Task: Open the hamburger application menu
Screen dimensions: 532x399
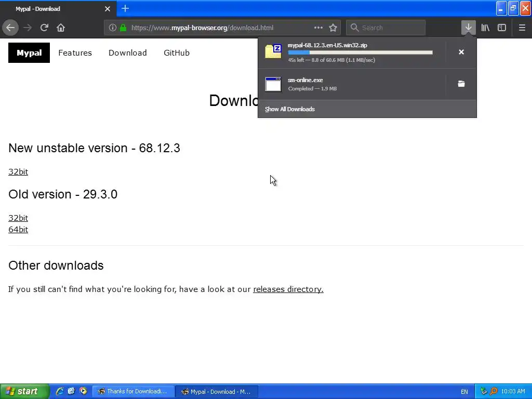Action: (x=522, y=28)
